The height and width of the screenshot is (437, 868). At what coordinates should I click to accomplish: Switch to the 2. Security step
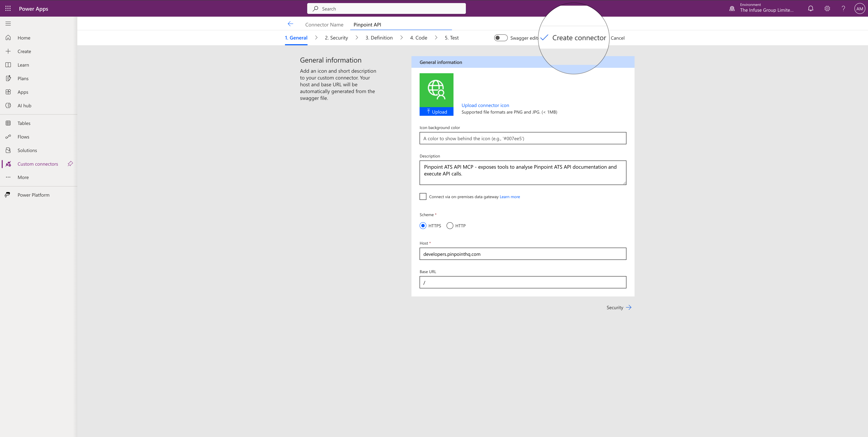336,38
